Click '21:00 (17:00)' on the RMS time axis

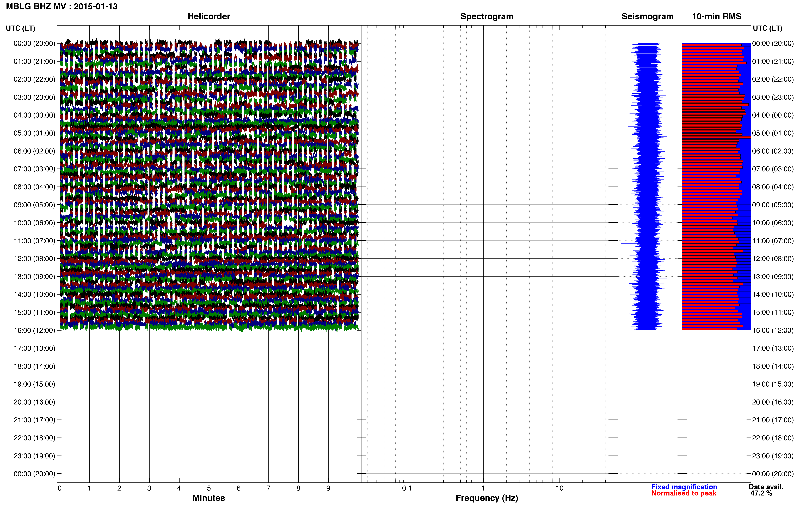[x=773, y=420]
